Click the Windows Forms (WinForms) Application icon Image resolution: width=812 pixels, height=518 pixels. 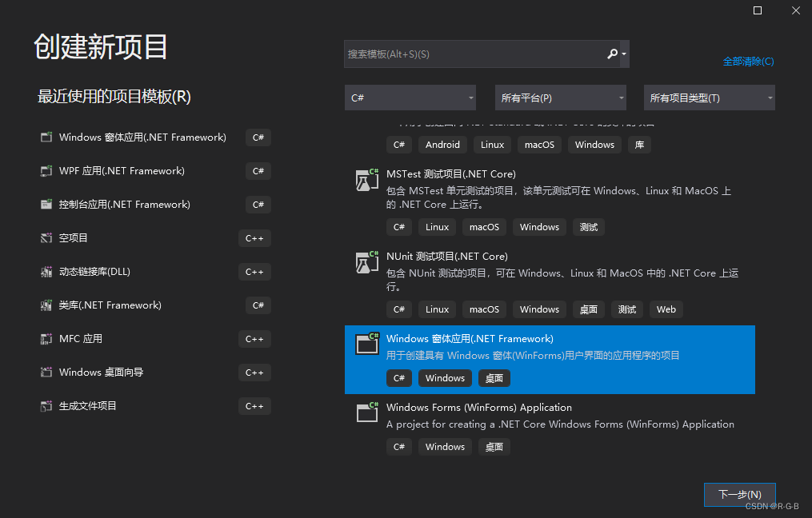(367, 412)
